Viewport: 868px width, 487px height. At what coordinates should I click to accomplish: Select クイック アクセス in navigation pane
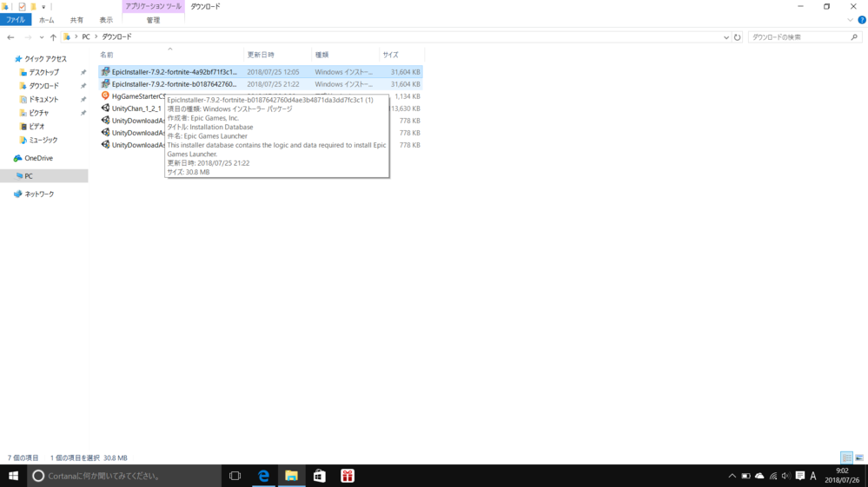click(x=45, y=58)
